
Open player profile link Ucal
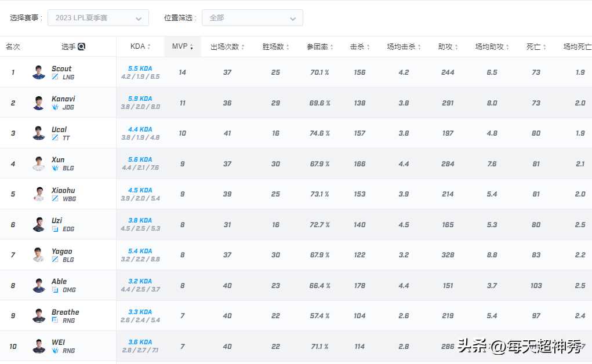point(59,129)
